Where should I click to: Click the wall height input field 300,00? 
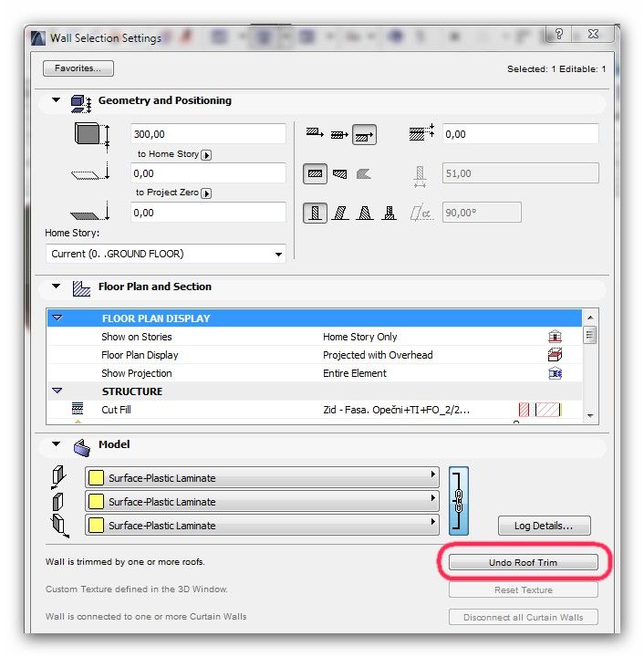[208, 134]
